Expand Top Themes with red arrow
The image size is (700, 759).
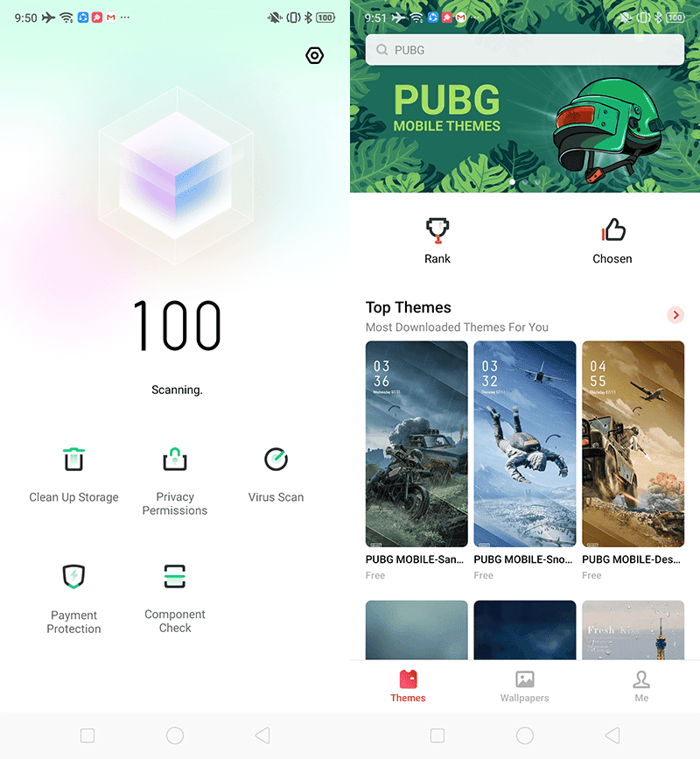[x=675, y=315]
